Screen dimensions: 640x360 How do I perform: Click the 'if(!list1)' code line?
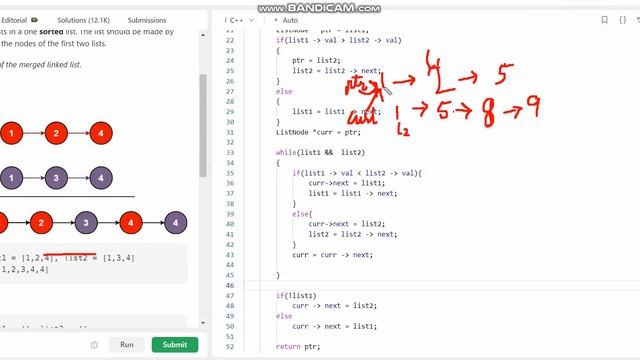click(296, 296)
